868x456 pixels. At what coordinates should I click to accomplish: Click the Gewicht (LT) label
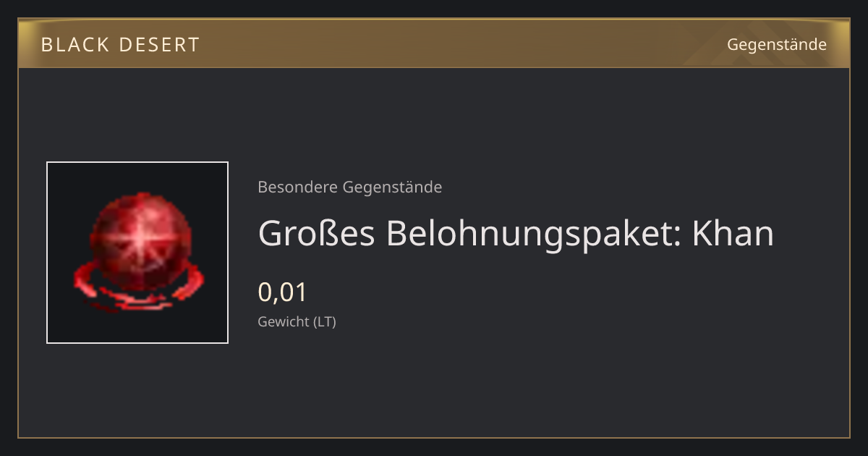coord(297,322)
